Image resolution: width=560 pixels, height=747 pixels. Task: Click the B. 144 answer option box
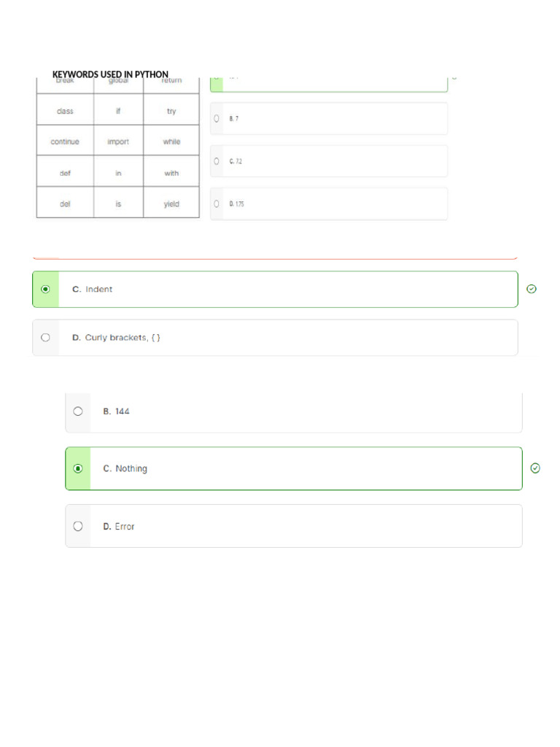[x=294, y=413]
